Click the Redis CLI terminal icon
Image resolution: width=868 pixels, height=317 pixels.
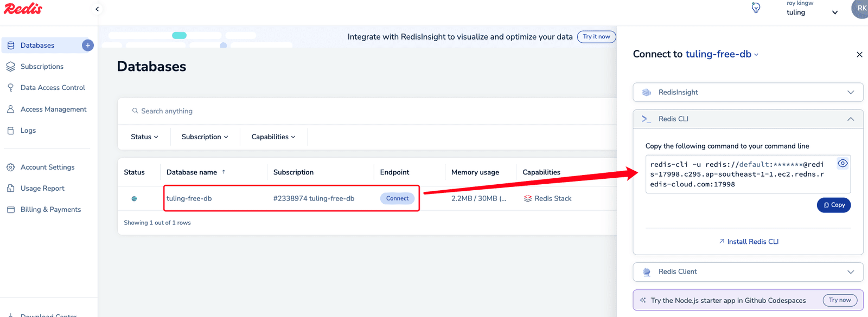coord(646,119)
